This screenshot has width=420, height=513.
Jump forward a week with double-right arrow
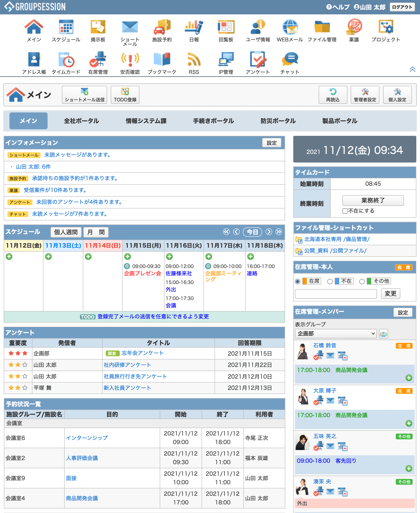tap(279, 232)
